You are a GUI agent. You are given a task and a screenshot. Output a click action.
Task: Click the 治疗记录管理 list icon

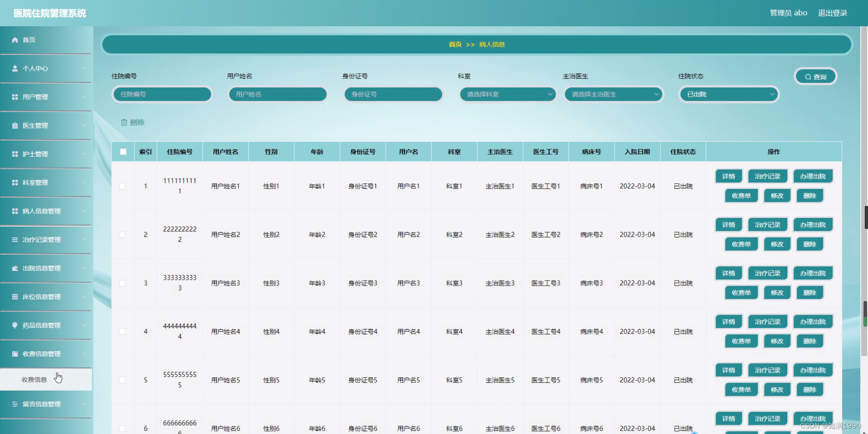pos(14,240)
